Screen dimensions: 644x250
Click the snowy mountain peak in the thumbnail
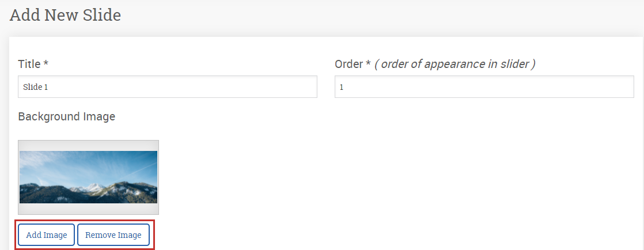[91, 187]
